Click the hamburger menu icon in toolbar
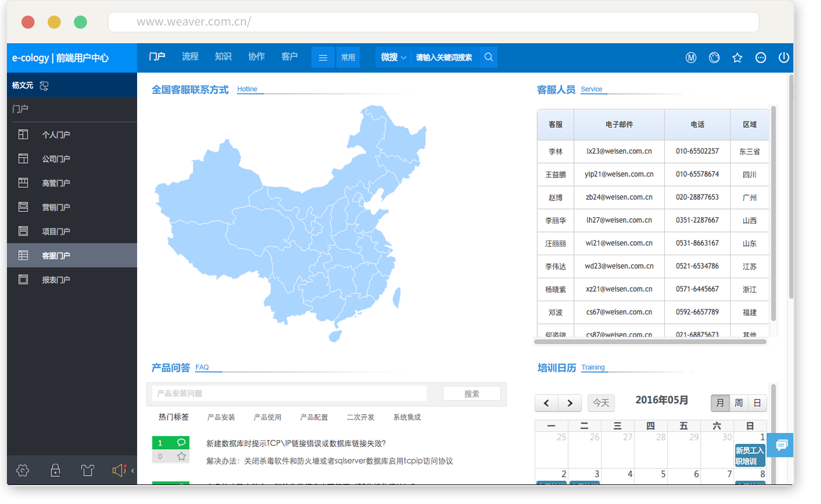Image resolution: width=821 pixels, height=504 pixels. pos(323,58)
